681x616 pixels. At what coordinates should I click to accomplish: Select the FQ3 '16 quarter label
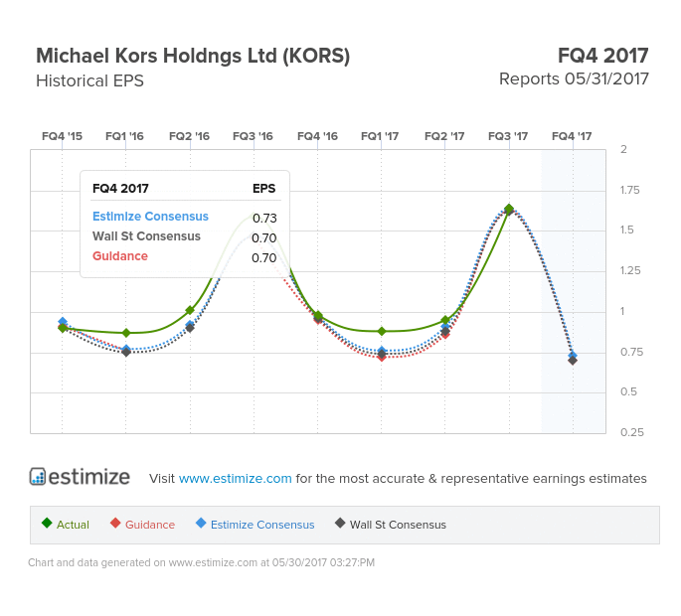pyautogui.click(x=253, y=136)
